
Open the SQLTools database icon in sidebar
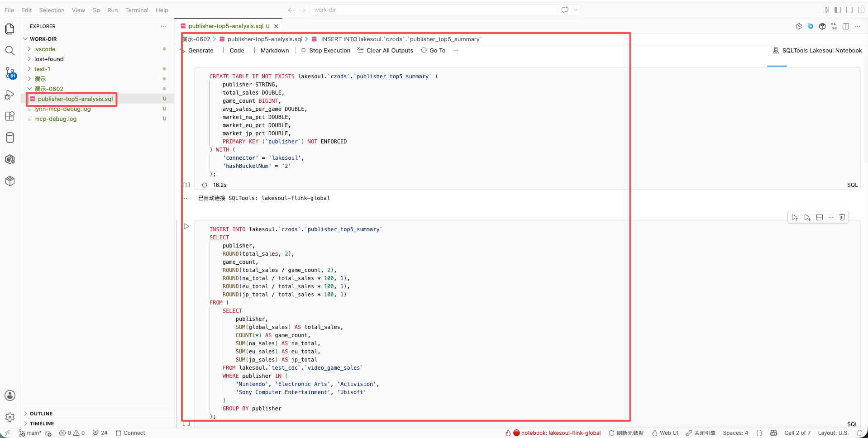coord(10,138)
